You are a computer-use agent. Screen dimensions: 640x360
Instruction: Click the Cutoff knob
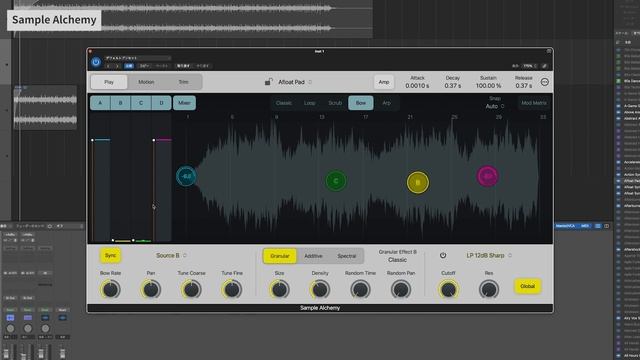[449, 289]
